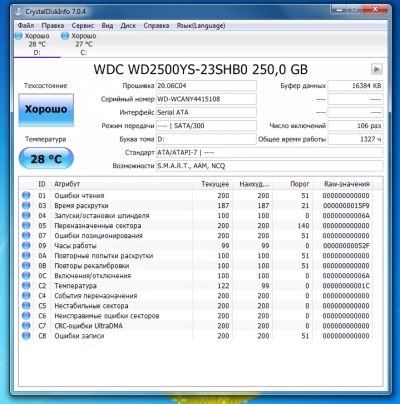Click the status orb for Reallocated sectors row 05
This screenshot has width=400, height=404.
[26, 225]
